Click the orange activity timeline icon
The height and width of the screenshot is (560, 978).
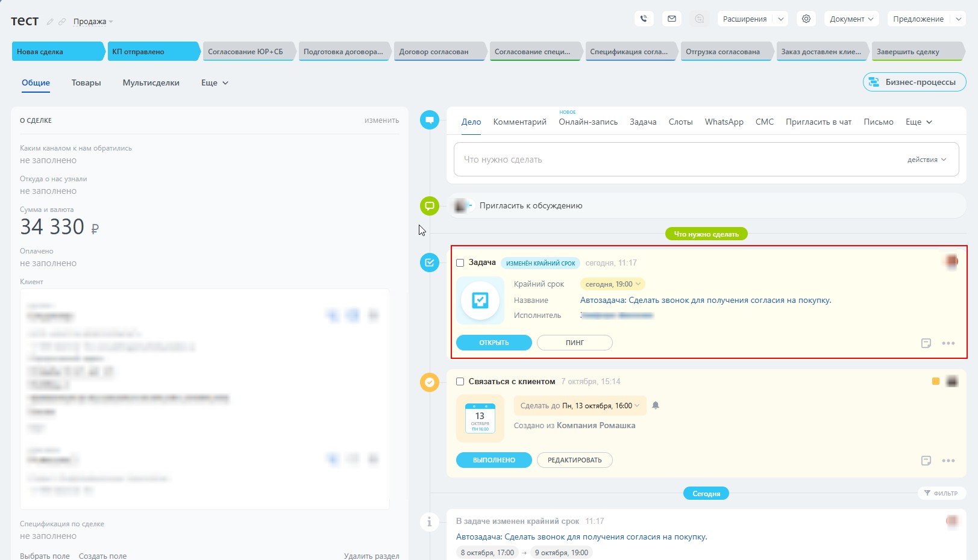point(430,382)
